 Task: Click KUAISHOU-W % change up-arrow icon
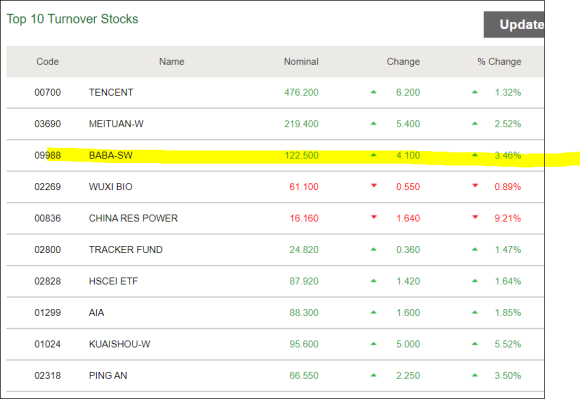pyautogui.click(x=475, y=344)
